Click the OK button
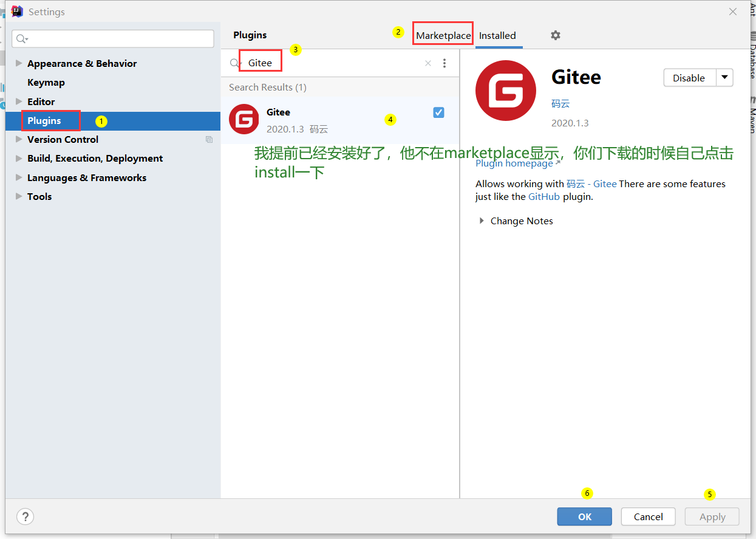 (x=585, y=517)
